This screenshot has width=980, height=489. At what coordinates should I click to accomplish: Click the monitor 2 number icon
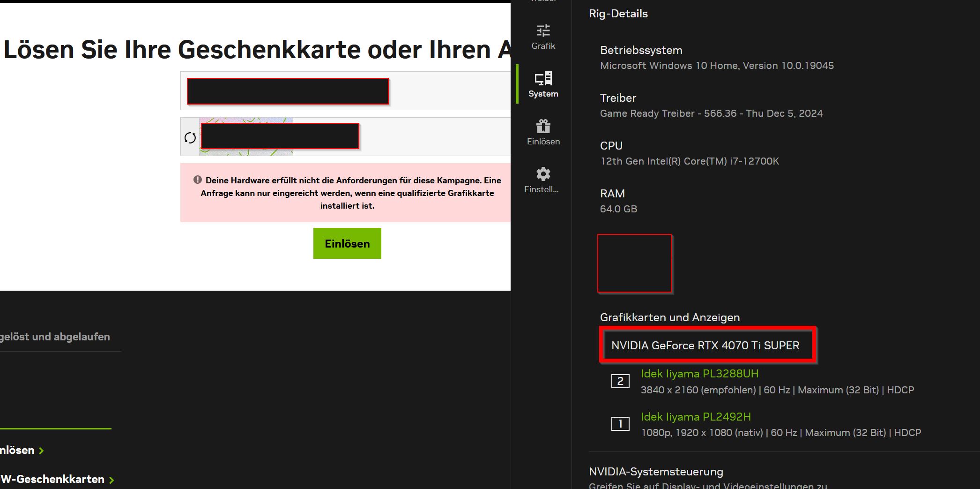coord(620,381)
